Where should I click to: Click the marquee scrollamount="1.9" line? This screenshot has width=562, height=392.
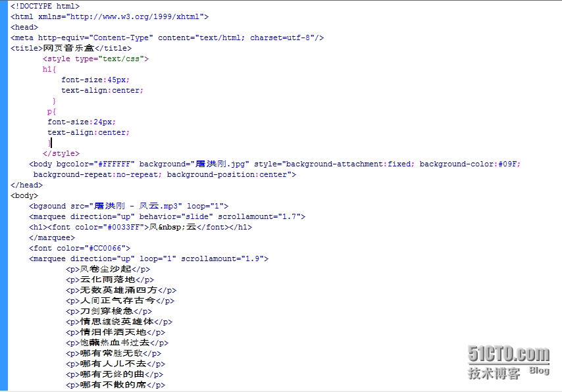(149, 258)
